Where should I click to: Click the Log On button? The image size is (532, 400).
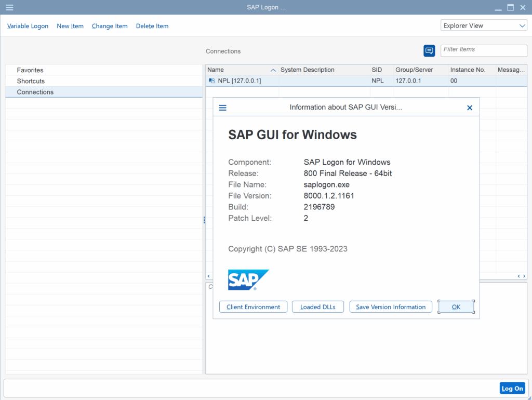point(512,389)
